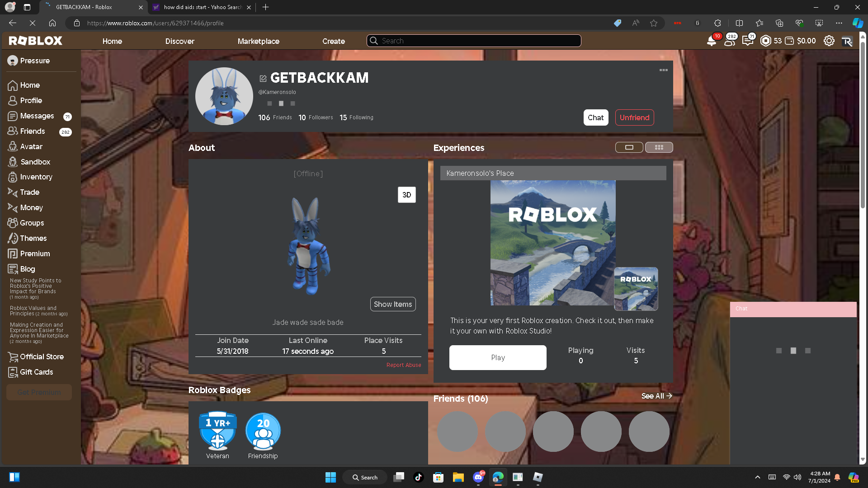This screenshot has height=488, width=868.
Task: Go to Home in top navigation
Action: point(112,41)
